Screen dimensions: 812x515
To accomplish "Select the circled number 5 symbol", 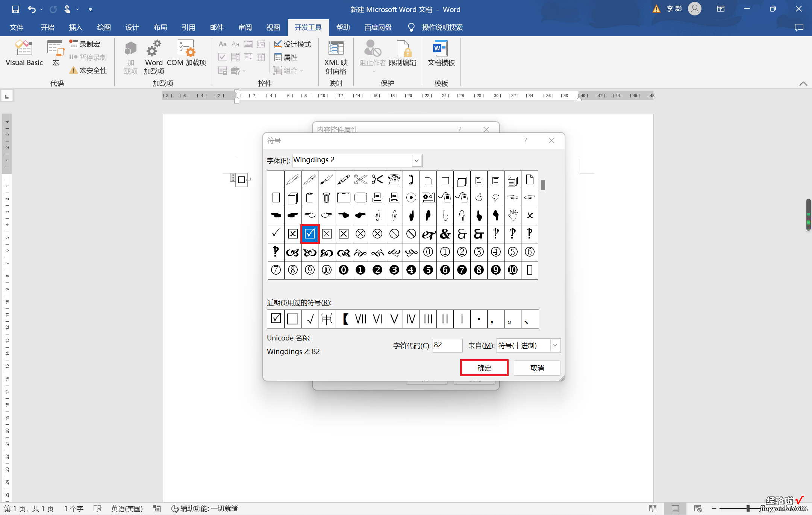I will [x=513, y=252].
